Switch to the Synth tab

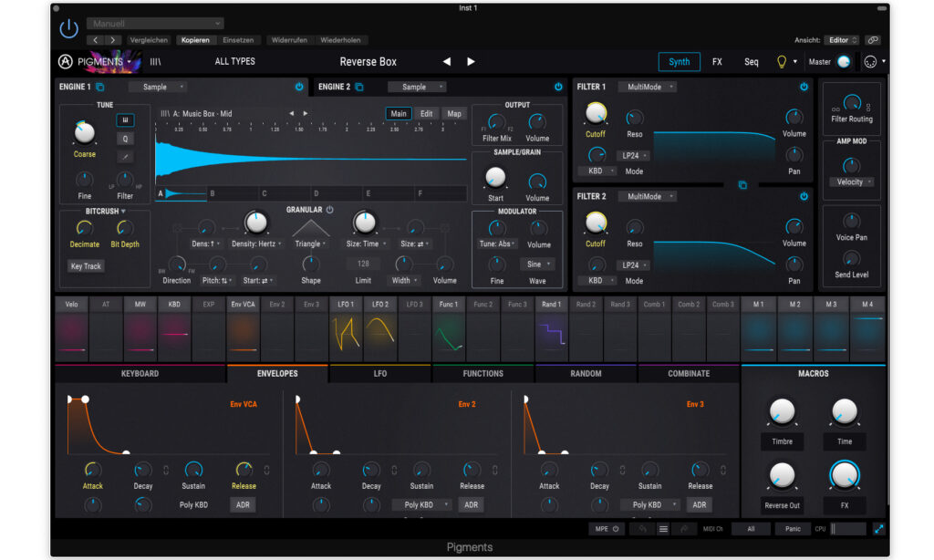coord(679,61)
